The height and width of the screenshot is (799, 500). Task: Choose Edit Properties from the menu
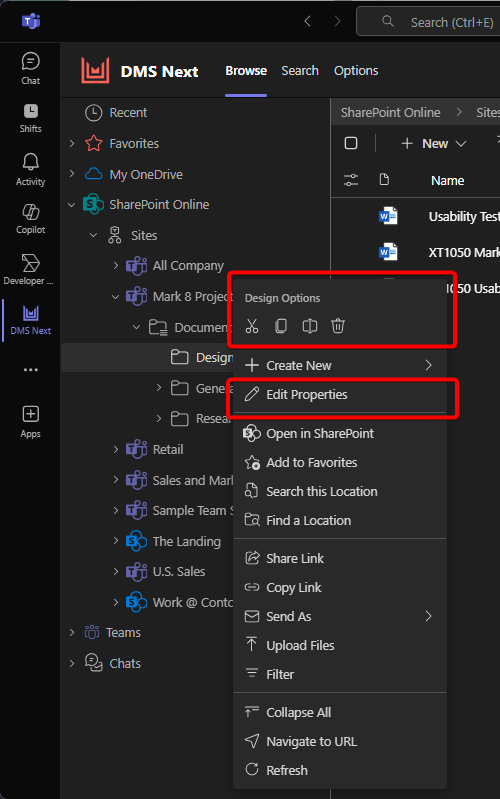click(339, 394)
